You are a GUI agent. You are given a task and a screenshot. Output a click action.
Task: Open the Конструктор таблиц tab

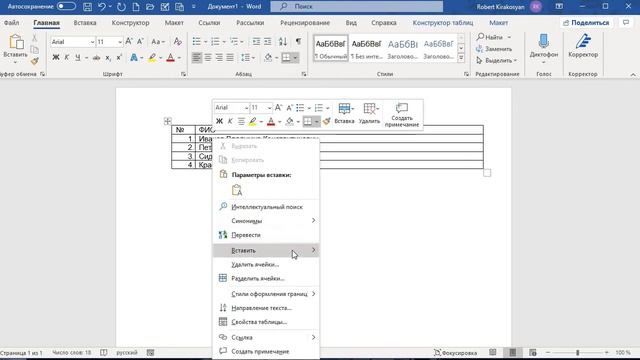[x=443, y=23]
